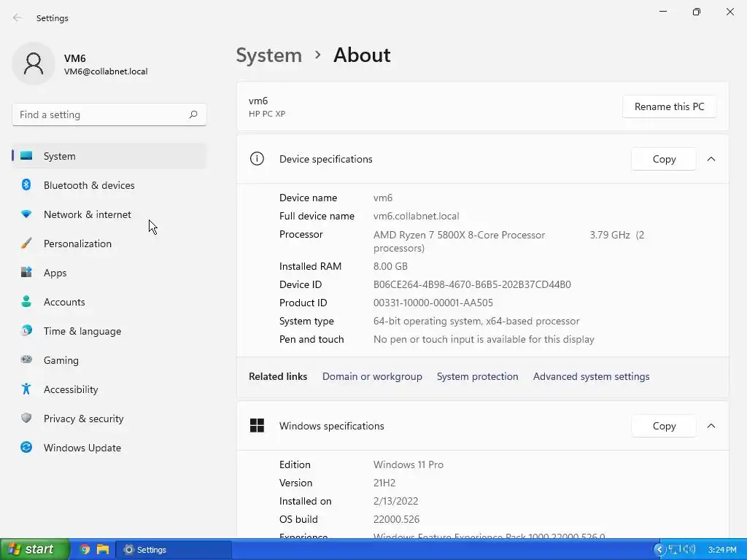The width and height of the screenshot is (747, 560).
Task: Expand hidden tray icons arrow
Action: [x=659, y=549]
